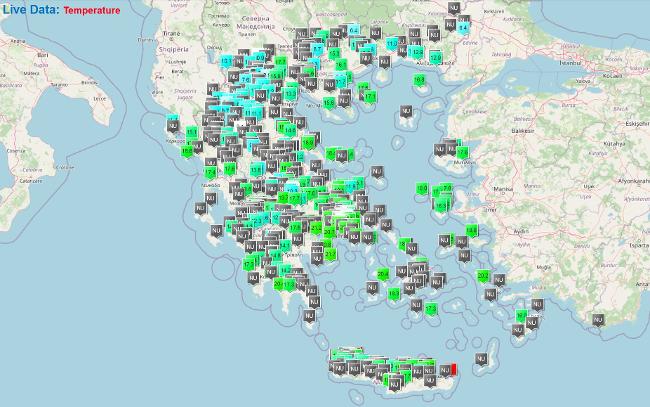The image size is (650, 407).
Task: Open the green 15.1 marker near Corfu
Action: pos(191,131)
